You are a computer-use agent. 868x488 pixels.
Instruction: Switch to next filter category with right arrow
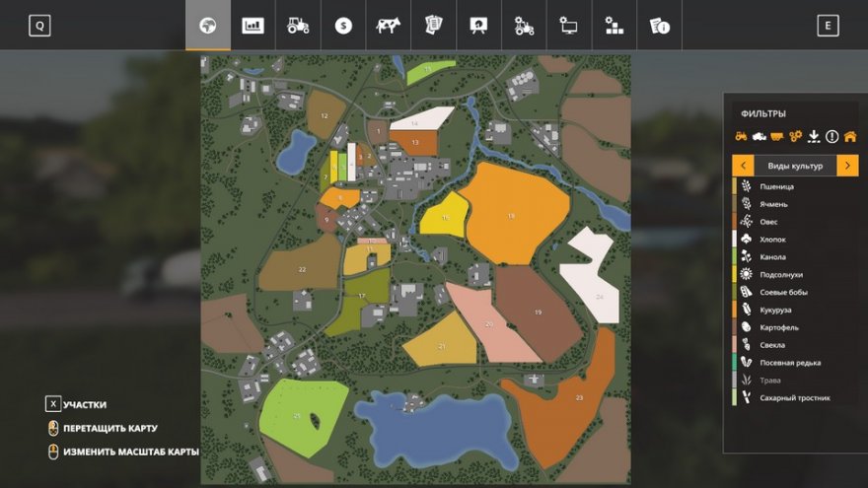tap(847, 166)
